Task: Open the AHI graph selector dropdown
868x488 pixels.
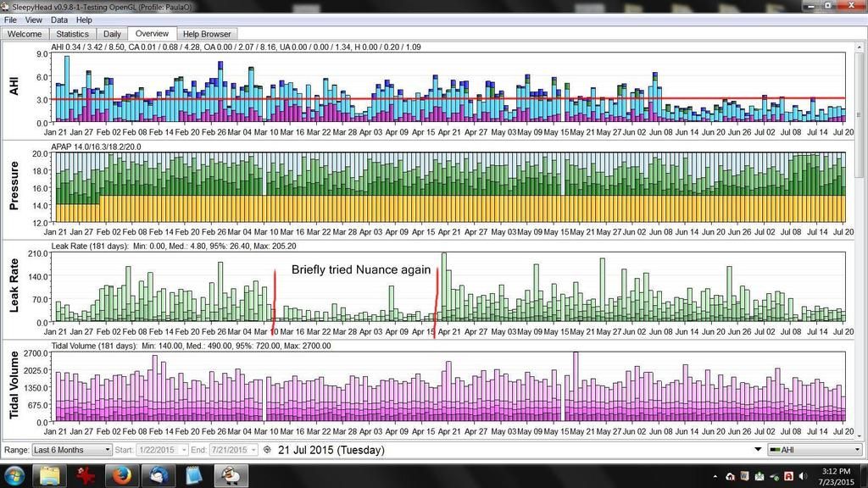Action: [x=814, y=450]
